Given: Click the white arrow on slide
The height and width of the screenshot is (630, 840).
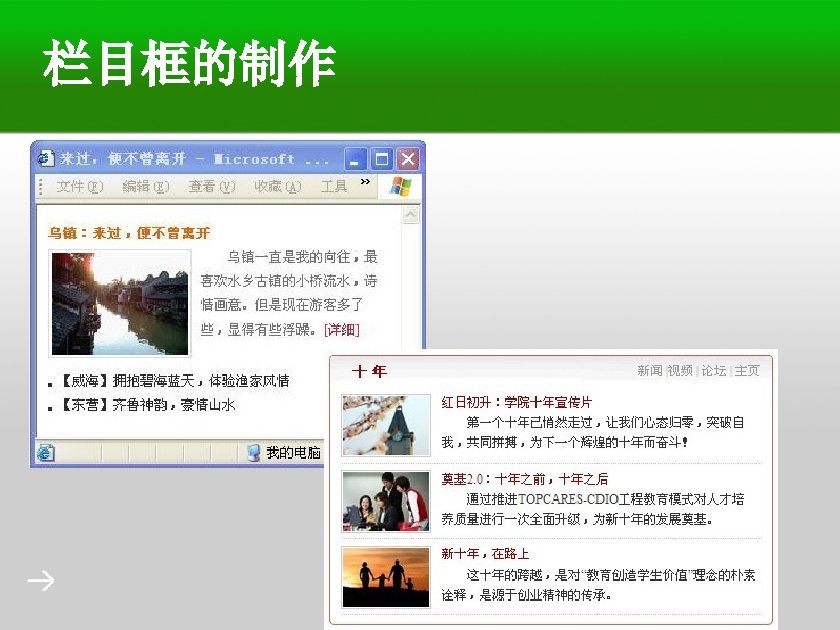Looking at the screenshot, I should [41, 580].
